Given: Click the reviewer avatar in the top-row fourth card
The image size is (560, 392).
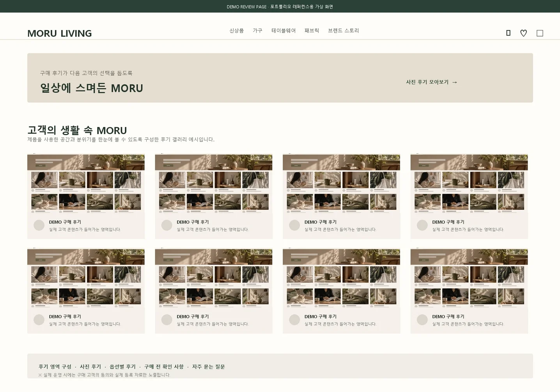Looking at the screenshot, I should 422,225.
